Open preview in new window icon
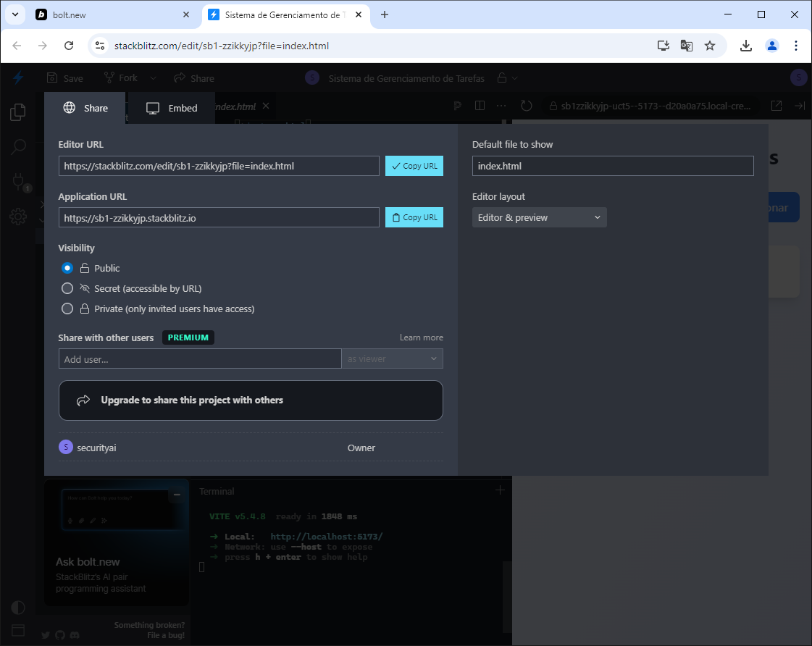The image size is (812, 646). [777, 106]
